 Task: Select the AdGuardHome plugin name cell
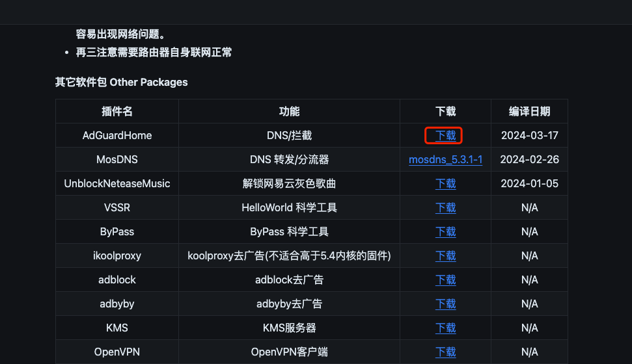tap(117, 135)
